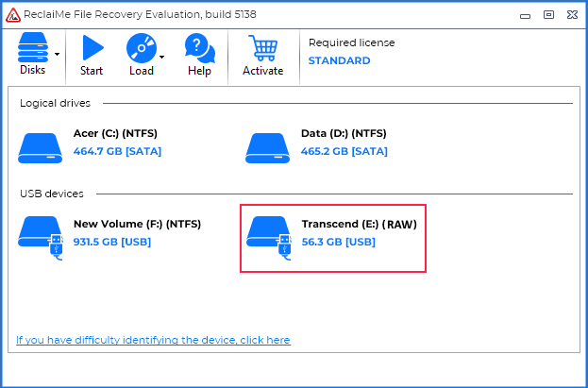Maximize the ReclaiMe window
The height and width of the screenshot is (388, 588).
coord(548,15)
